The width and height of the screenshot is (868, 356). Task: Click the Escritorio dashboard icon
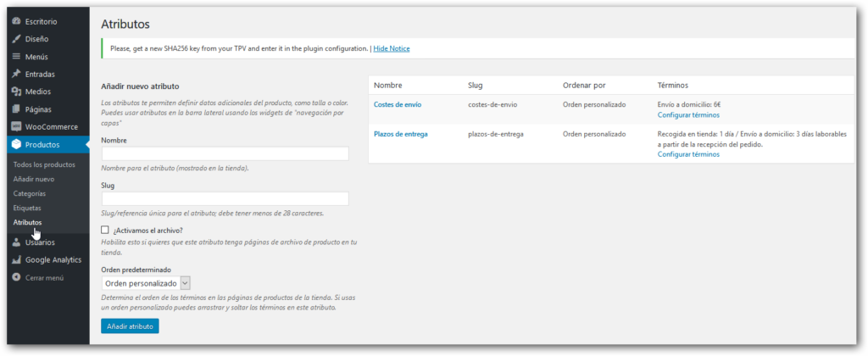(16, 21)
